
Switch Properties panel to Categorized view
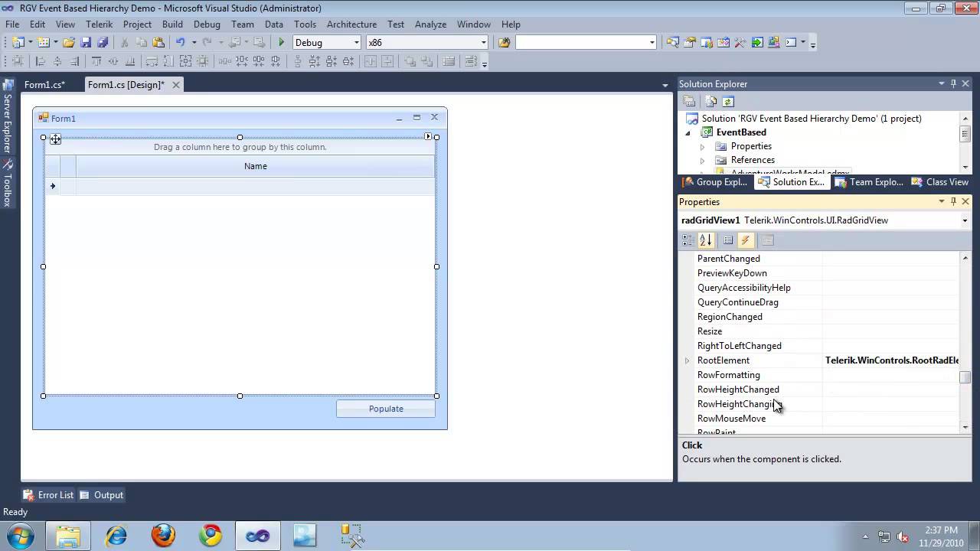pos(688,240)
